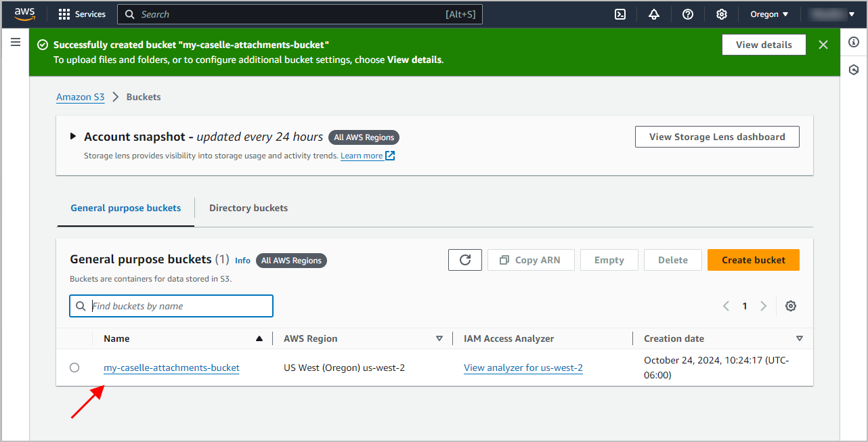Click the Info link next to bucket count
This screenshot has height=442, width=868.
[242, 261]
